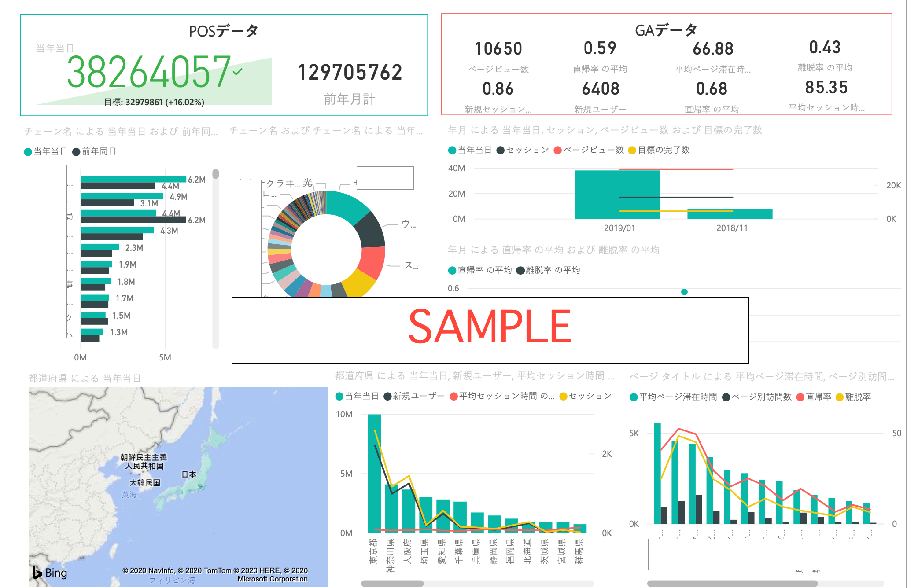Click the 日本 label on the map
This screenshot has width=907, height=588.
(189, 474)
